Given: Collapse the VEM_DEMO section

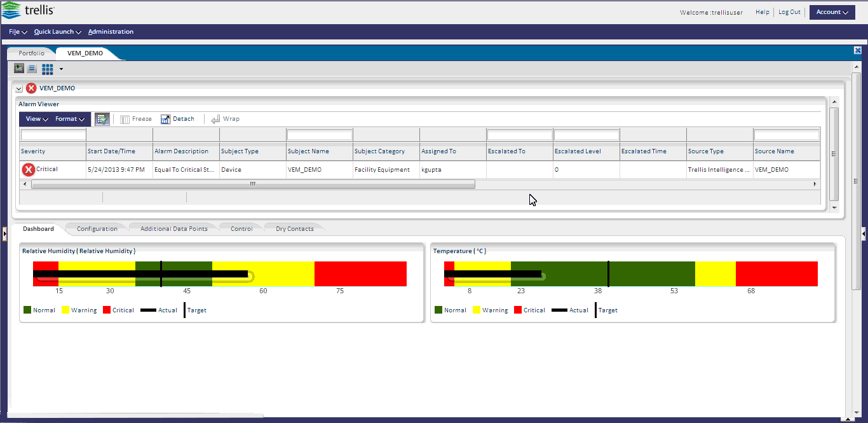Looking at the screenshot, I should click(x=19, y=89).
